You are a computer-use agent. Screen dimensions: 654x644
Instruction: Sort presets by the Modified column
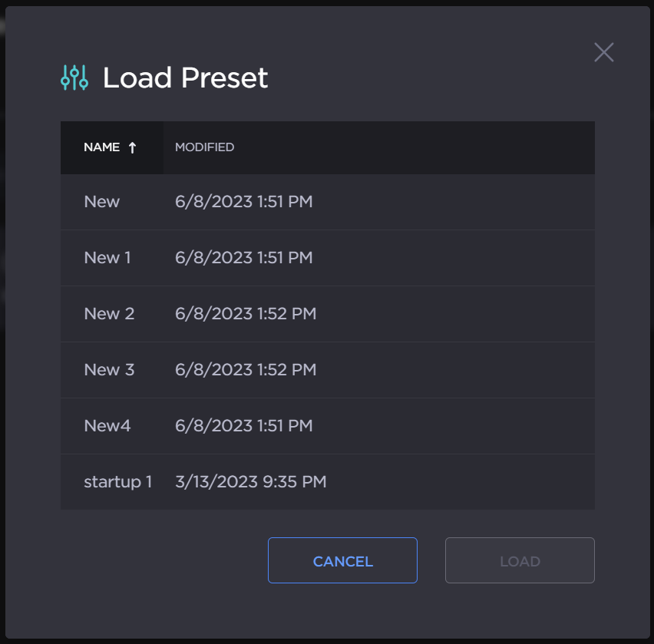[x=204, y=147]
